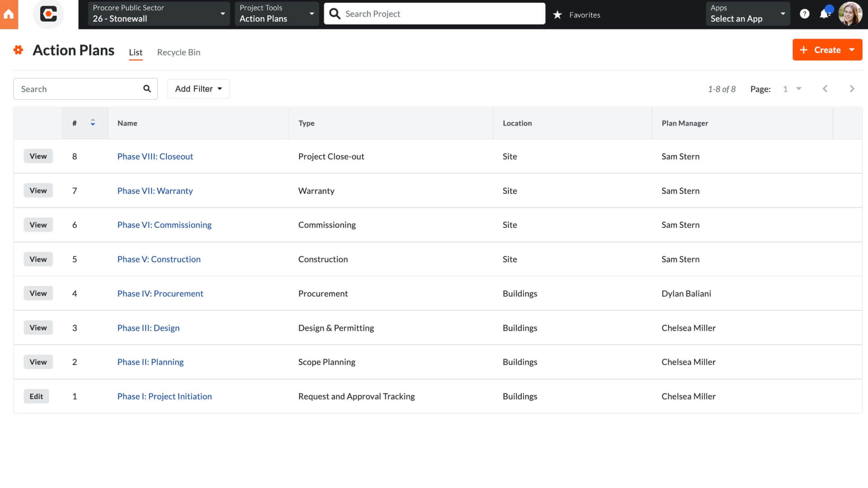Open Phase V: Construction link

point(159,259)
